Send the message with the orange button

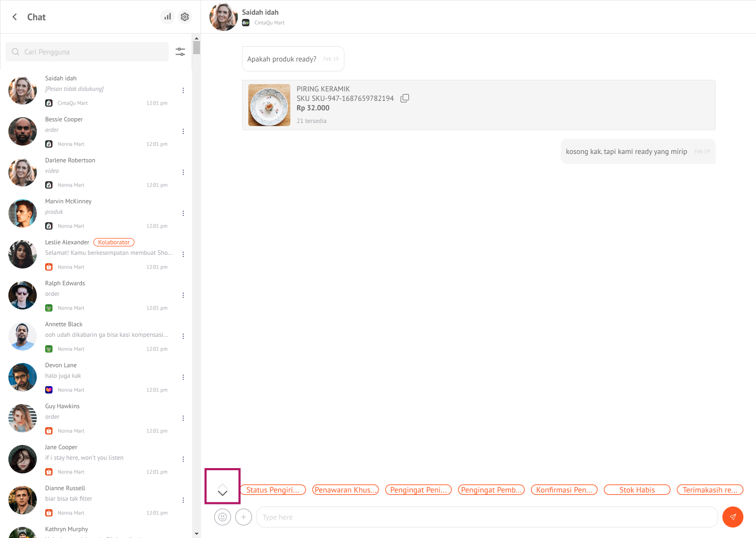click(732, 517)
